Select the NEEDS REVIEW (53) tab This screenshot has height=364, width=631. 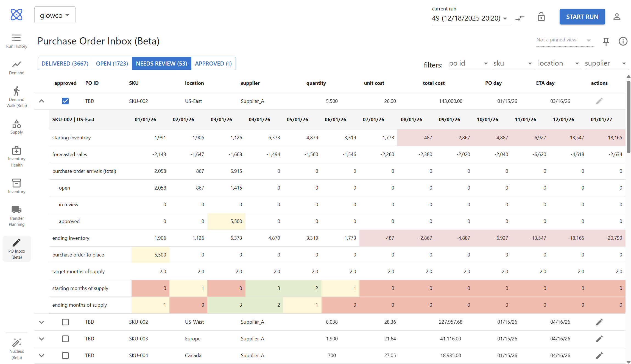coord(161,63)
